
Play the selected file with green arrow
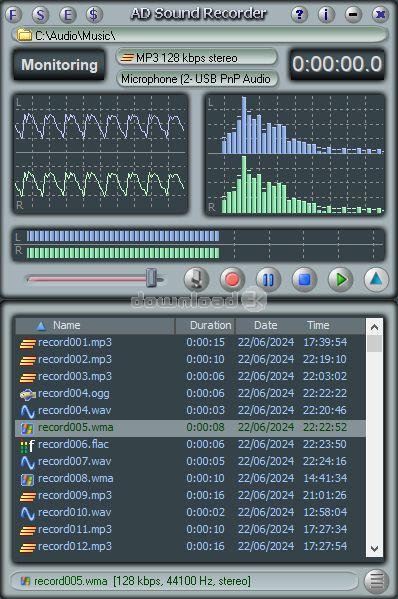tap(340, 280)
